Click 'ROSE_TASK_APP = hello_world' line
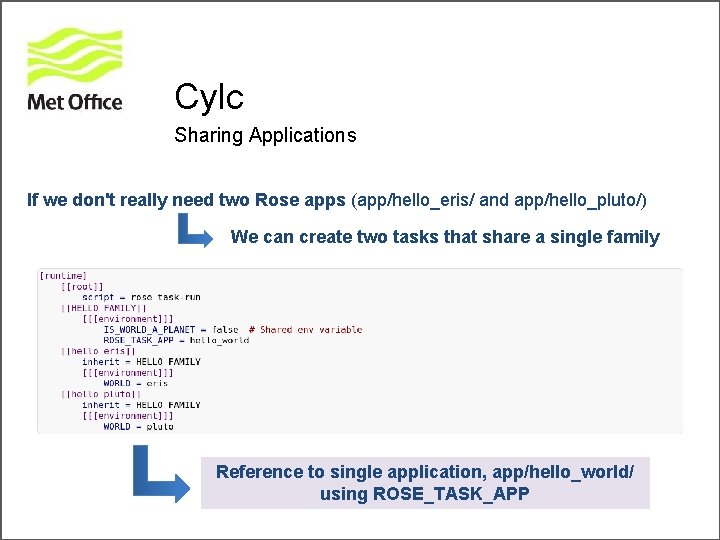Screen dimensions: 720x540 click(x=176, y=340)
